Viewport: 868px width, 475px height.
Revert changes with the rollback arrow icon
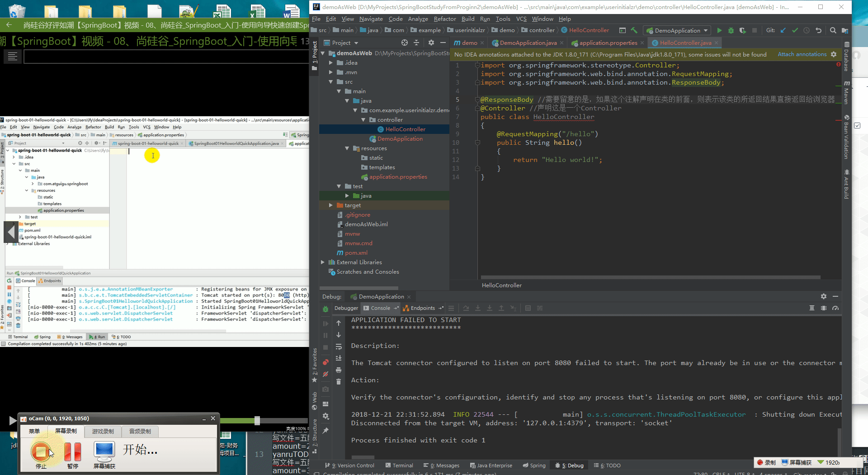pyautogui.click(x=818, y=30)
